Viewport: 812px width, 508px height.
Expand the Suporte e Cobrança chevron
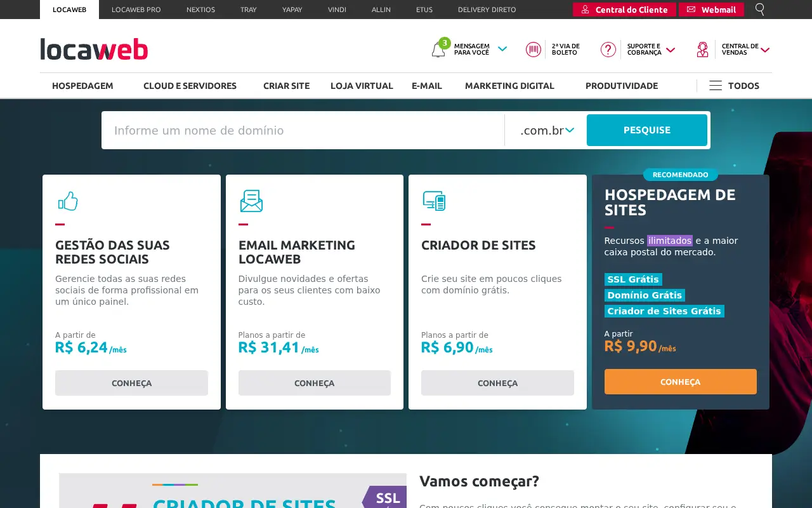click(671, 50)
